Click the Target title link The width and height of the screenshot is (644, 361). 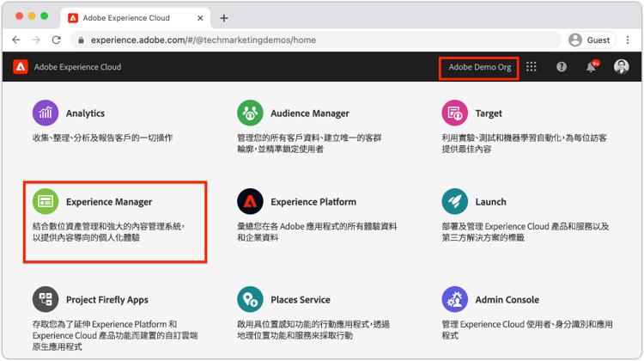click(489, 113)
